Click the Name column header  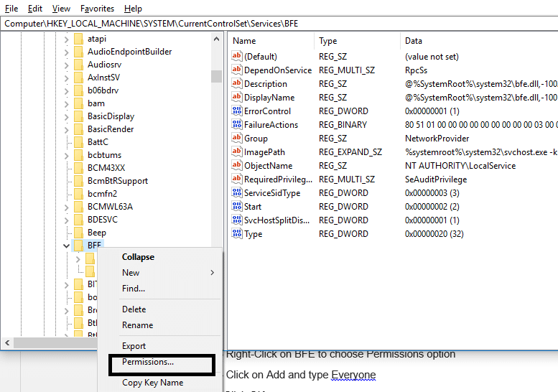(244, 41)
